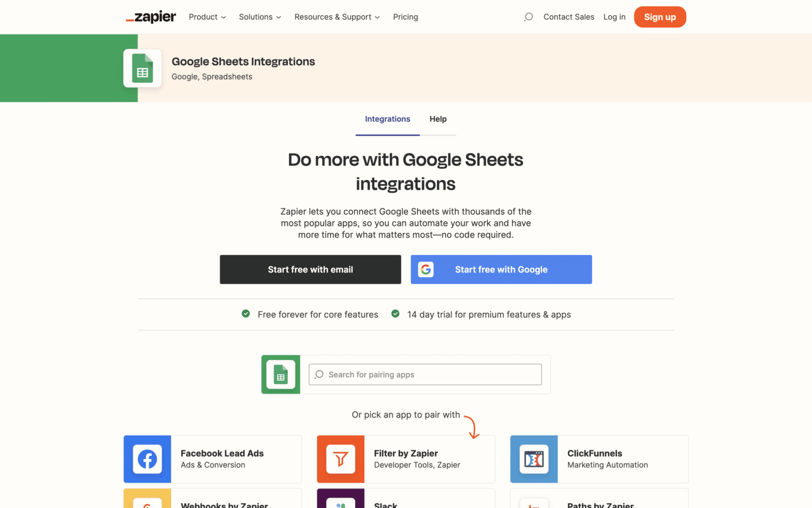
Task: Open search using the magnifier icon
Action: 528,17
